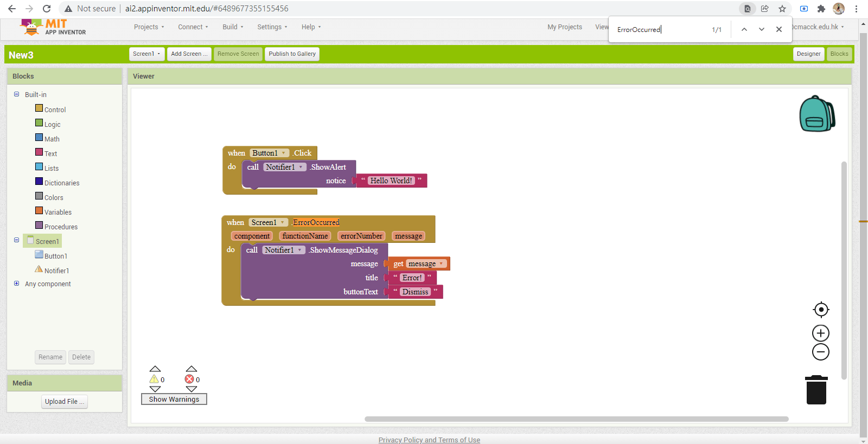The height and width of the screenshot is (444, 868).
Task: Collapse the Built-in blocks tree
Action: [16, 94]
